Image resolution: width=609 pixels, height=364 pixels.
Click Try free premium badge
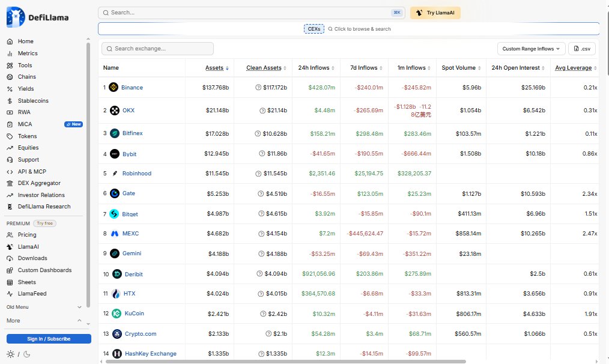click(x=44, y=223)
